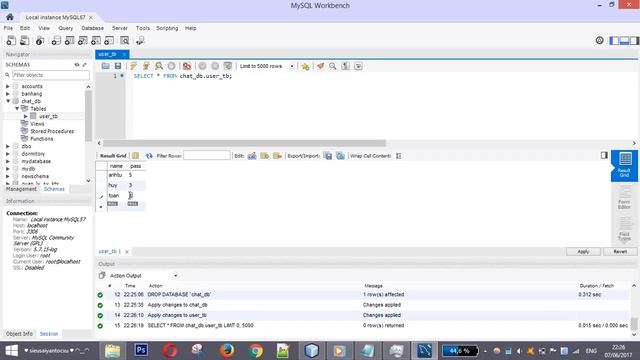Open a script file in the query editor

click(x=106, y=66)
